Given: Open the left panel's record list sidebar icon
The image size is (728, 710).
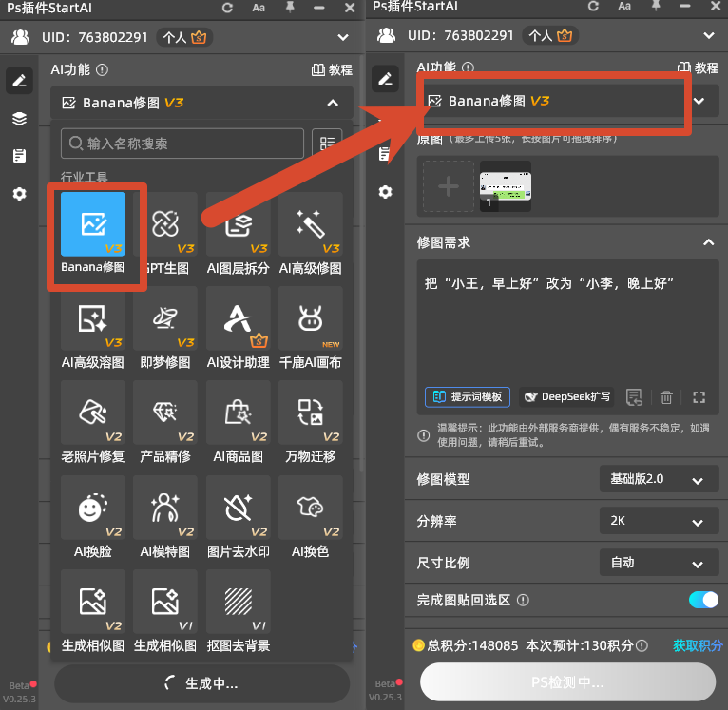Looking at the screenshot, I should click(x=19, y=156).
